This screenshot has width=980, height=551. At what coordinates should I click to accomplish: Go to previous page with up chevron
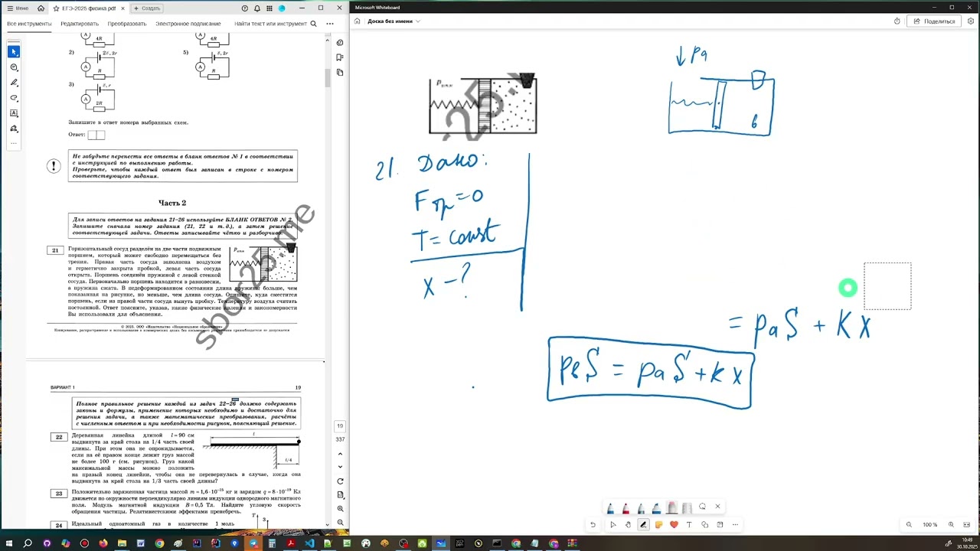pos(340,452)
